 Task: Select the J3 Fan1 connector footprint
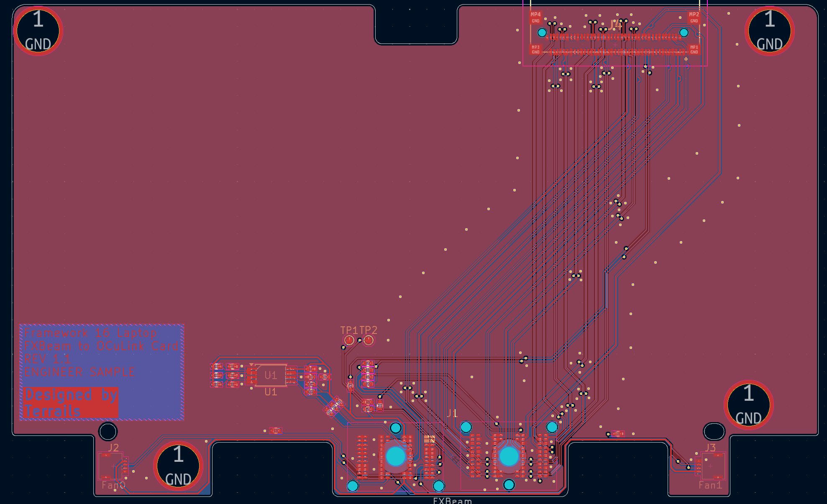[x=710, y=466]
